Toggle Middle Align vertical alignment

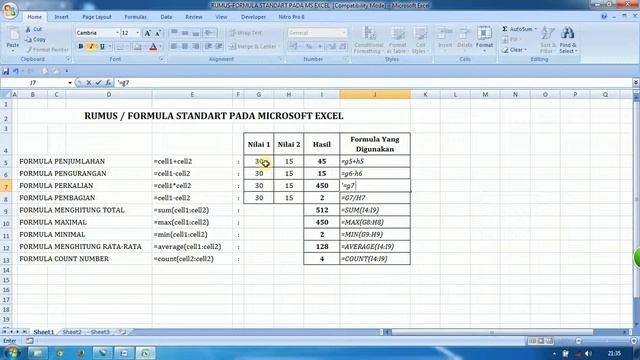[185, 33]
